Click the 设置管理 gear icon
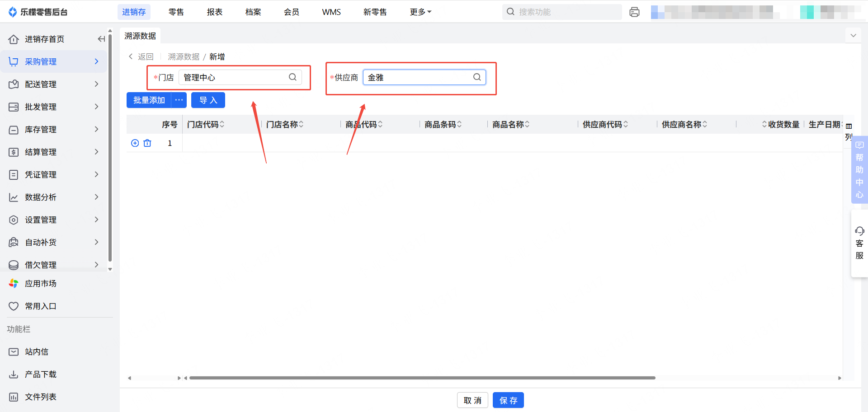The width and height of the screenshot is (868, 412). [x=14, y=220]
